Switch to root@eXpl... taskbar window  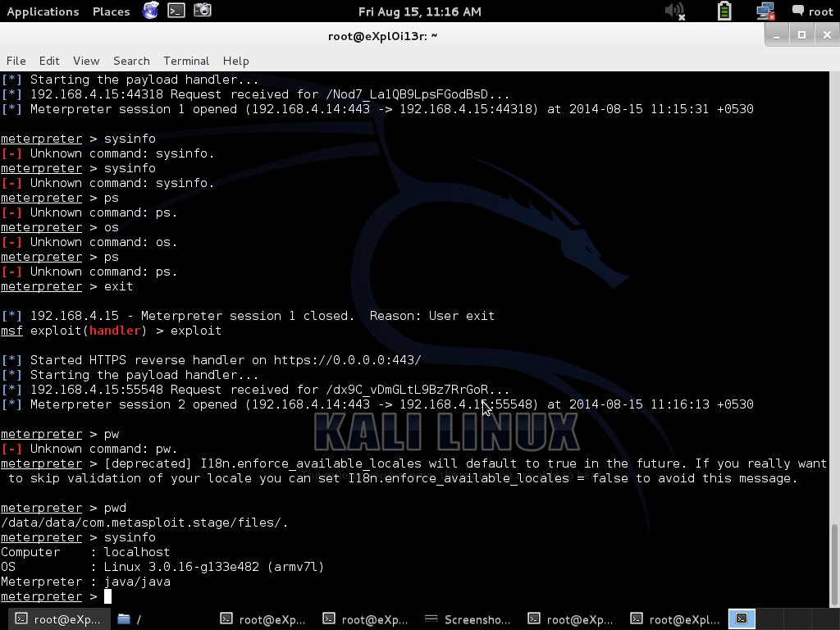click(676, 620)
